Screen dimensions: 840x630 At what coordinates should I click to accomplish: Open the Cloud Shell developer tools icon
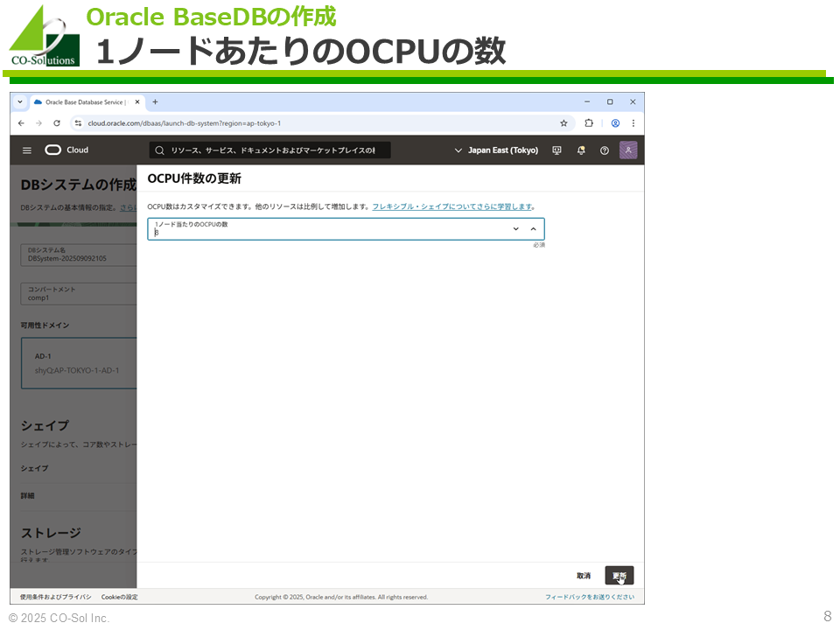pyautogui.click(x=556, y=150)
